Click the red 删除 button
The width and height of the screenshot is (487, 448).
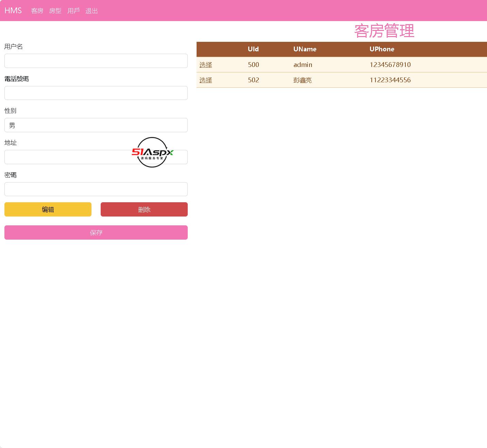click(x=144, y=209)
